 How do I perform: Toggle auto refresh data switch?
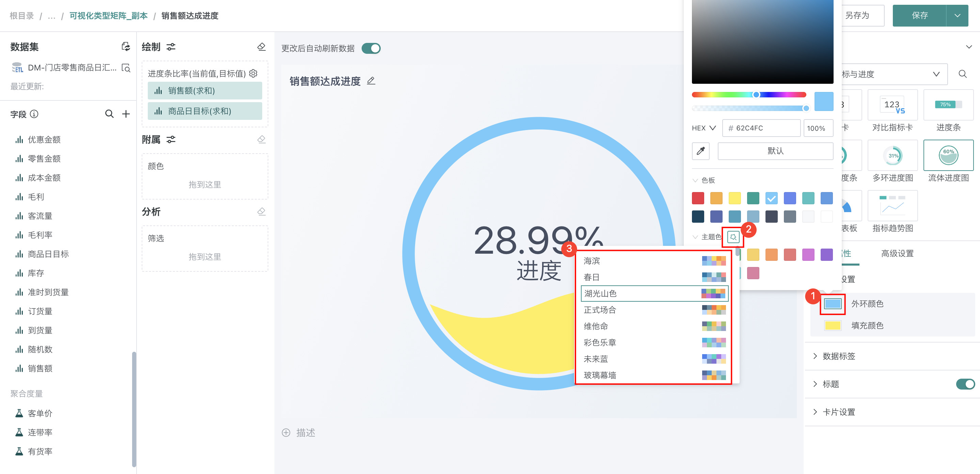click(371, 48)
